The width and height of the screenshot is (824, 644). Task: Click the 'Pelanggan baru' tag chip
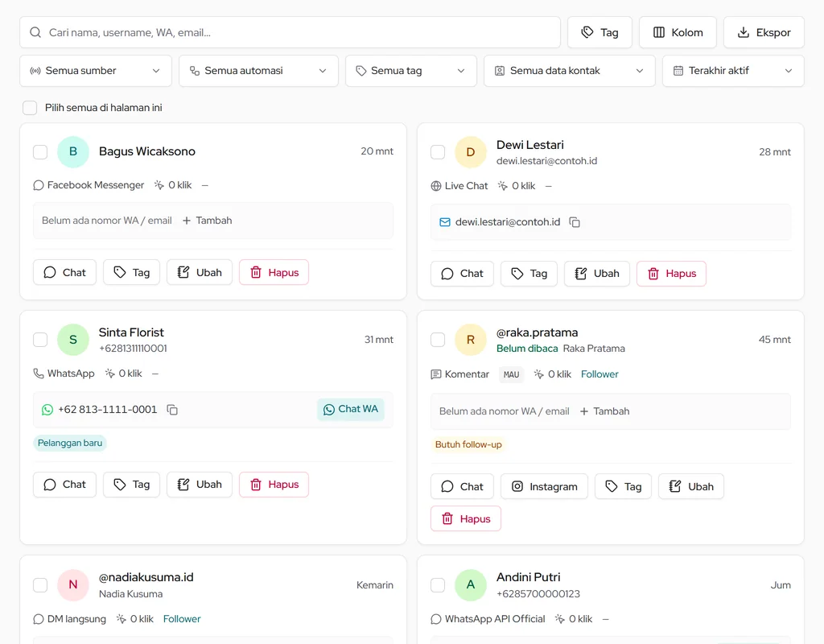point(70,444)
